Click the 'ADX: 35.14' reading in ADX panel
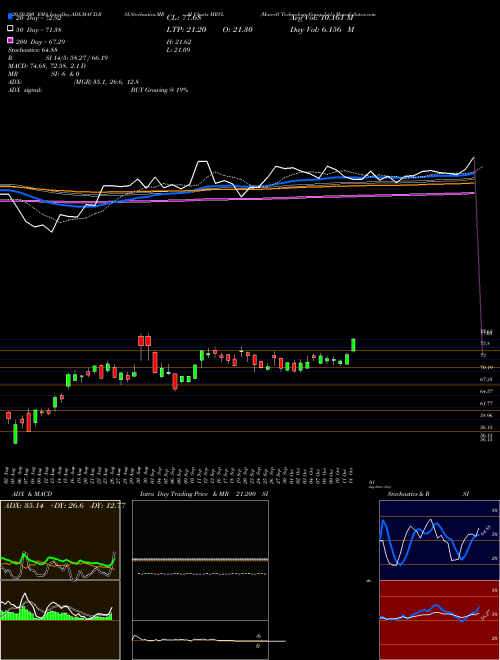The image size is (500, 660). [x=24, y=506]
